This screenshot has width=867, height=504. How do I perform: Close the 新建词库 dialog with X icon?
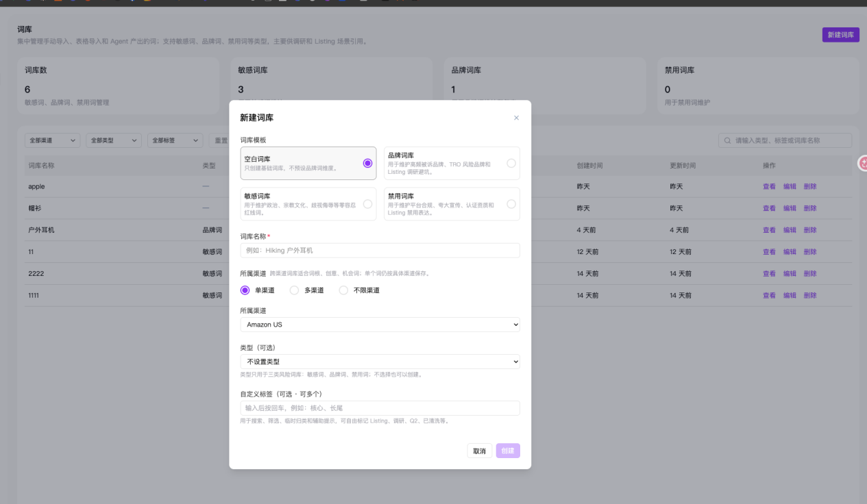516,118
